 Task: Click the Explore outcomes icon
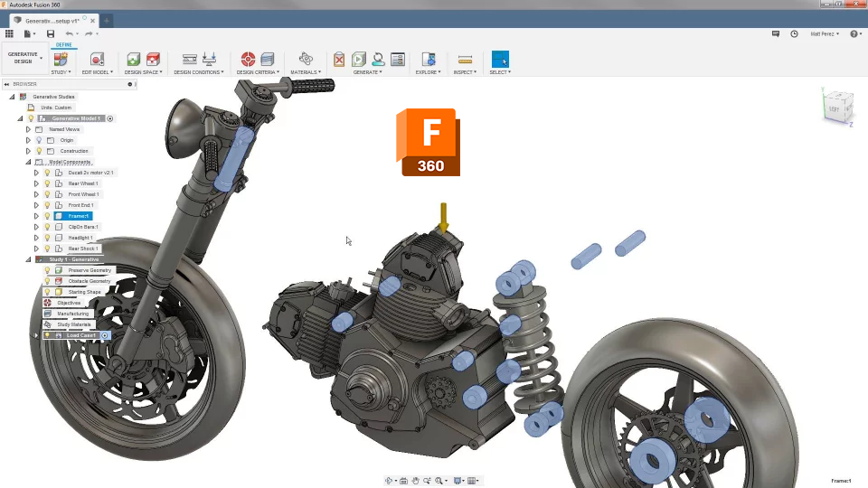tap(429, 60)
